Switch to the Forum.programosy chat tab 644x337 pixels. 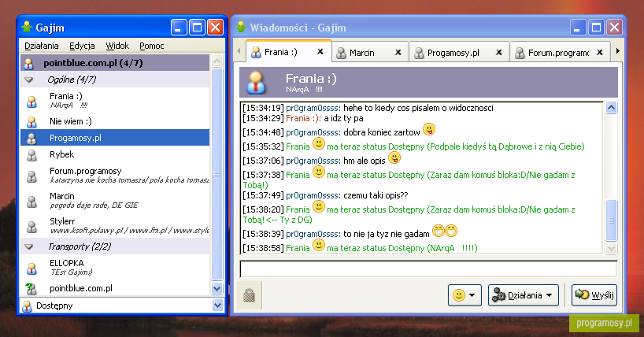[561, 52]
